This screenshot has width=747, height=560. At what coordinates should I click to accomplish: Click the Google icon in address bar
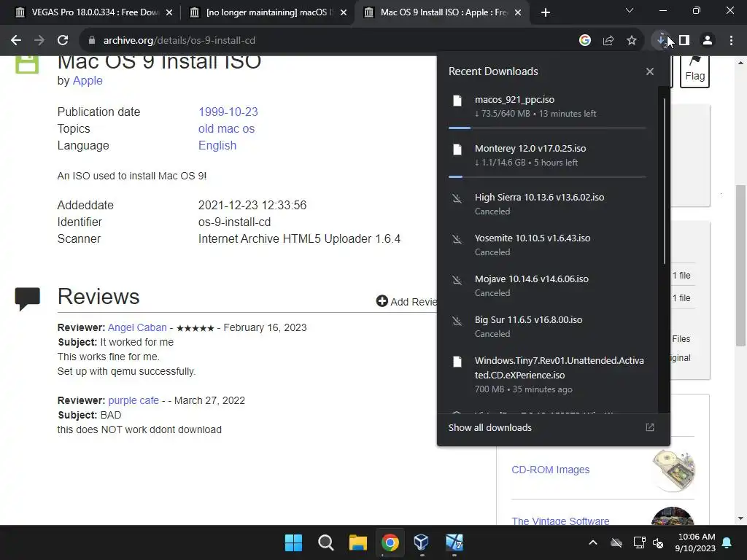point(585,41)
